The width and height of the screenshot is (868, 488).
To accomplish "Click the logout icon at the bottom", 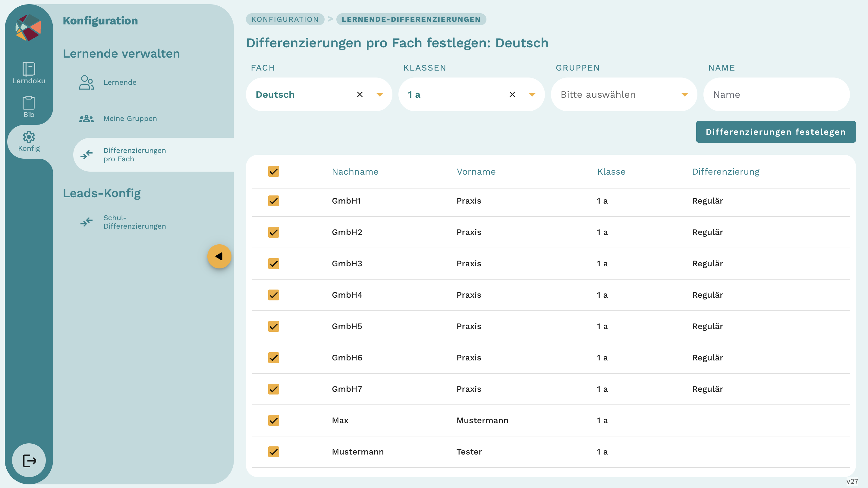I will tap(29, 460).
